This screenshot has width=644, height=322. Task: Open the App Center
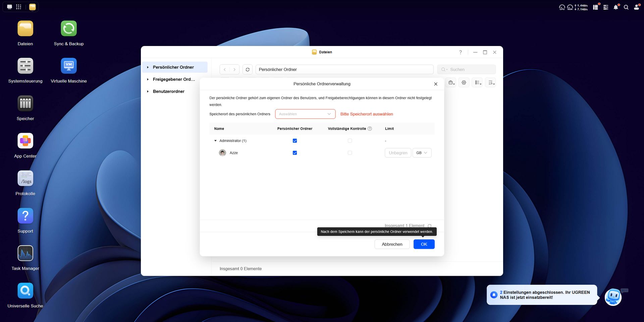25,141
